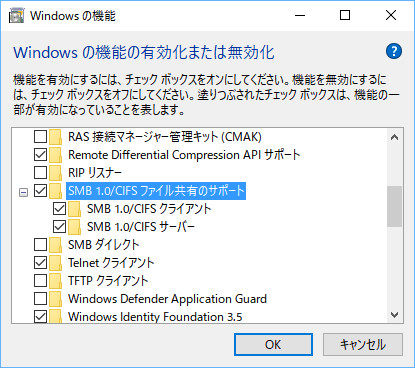Enable the SMB ダイレクト checkbox
Image resolution: width=415 pixels, height=368 pixels.
(40, 245)
